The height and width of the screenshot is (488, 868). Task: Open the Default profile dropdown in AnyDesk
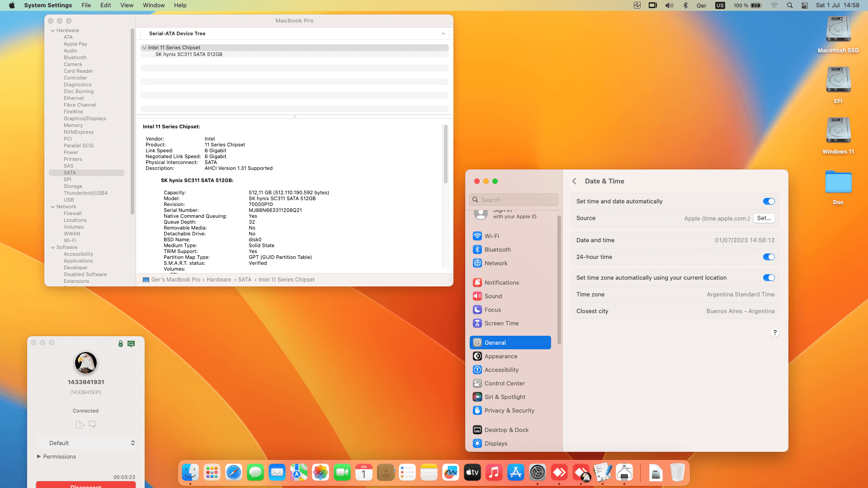(x=86, y=443)
